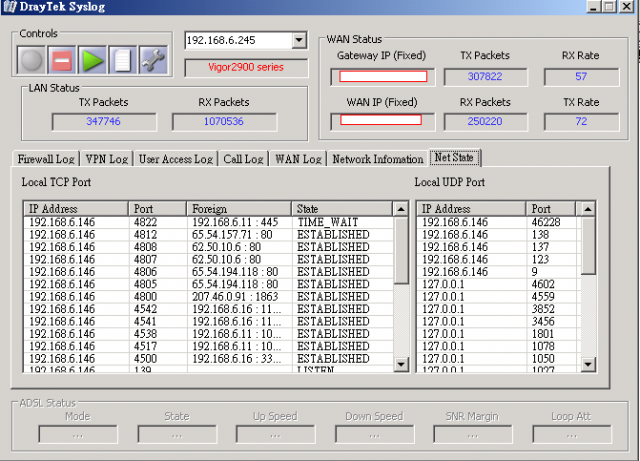Select TCP row with port 4500
The height and width of the screenshot is (461, 640).
coord(209,359)
